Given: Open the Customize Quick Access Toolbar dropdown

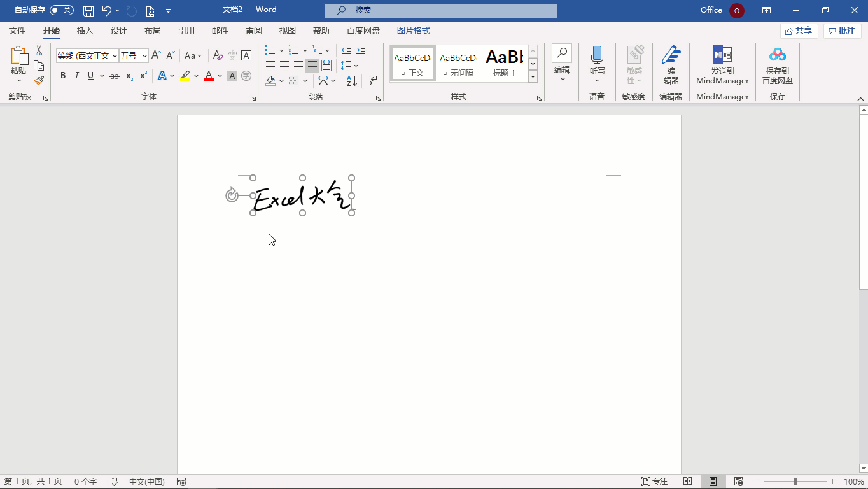Looking at the screenshot, I should (x=168, y=11).
